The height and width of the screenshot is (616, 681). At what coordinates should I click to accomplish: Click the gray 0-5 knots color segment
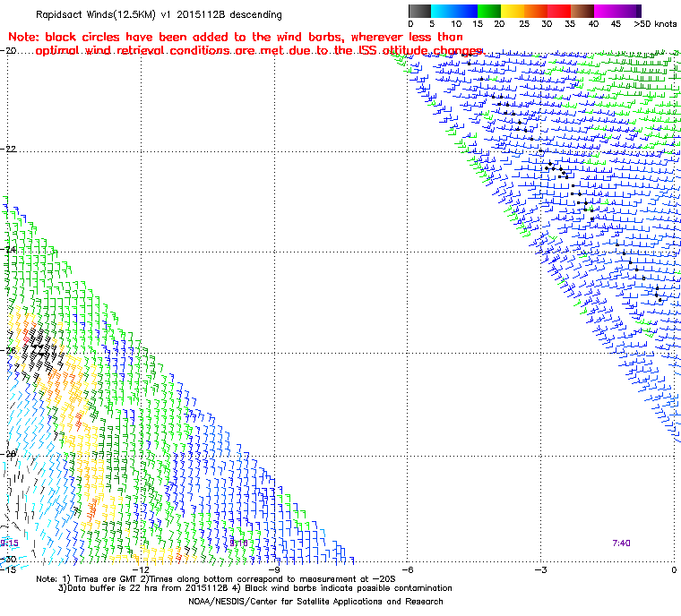pyautogui.click(x=419, y=11)
